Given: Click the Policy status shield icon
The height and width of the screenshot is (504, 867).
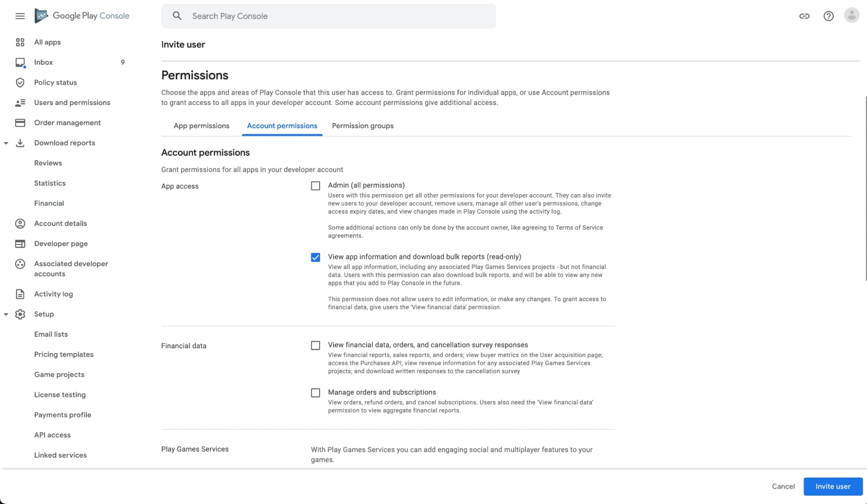Looking at the screenshot, I should tap(20, 82).
